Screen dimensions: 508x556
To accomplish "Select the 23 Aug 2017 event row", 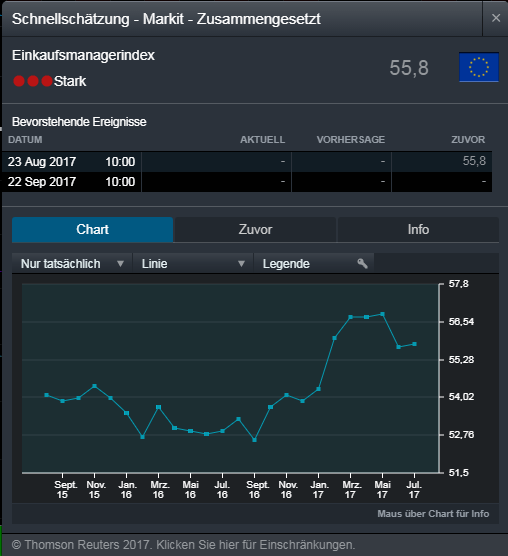I will (x=247, y=162).
